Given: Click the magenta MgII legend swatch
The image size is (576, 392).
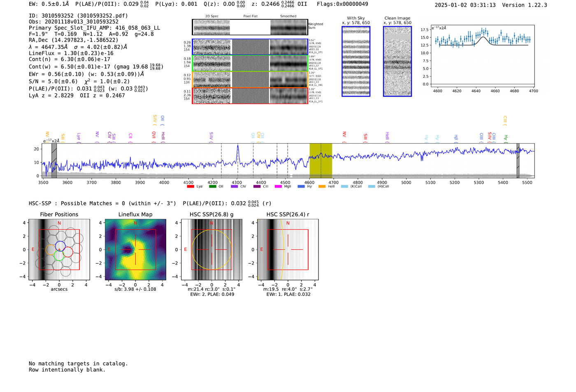Looking at the screenshot, I should pos(279,186).
